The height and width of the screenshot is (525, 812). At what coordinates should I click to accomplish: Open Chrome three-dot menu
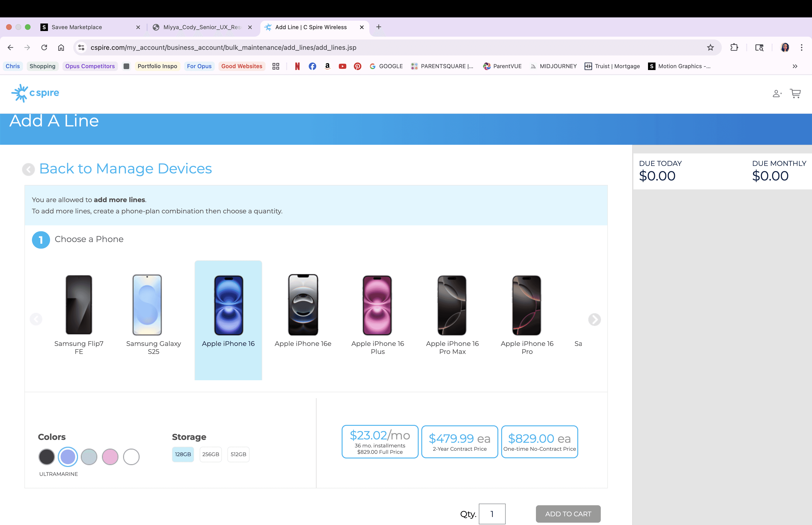pyautogui.click(x=801, y=47)
